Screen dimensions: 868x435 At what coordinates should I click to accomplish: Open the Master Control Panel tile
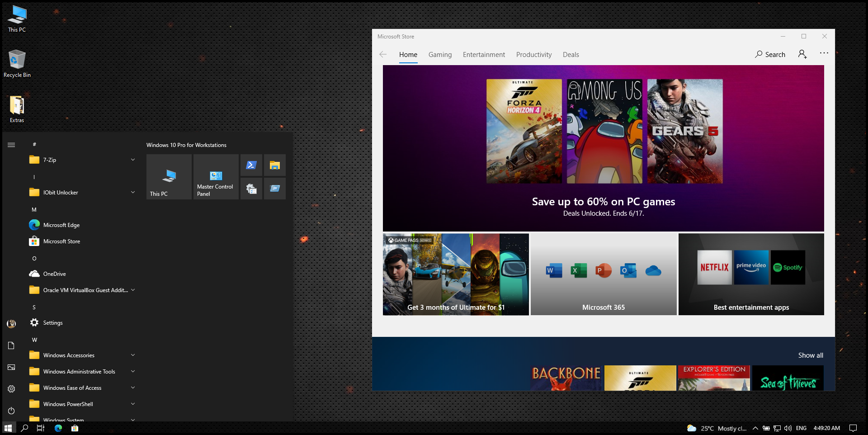point(216,177)
